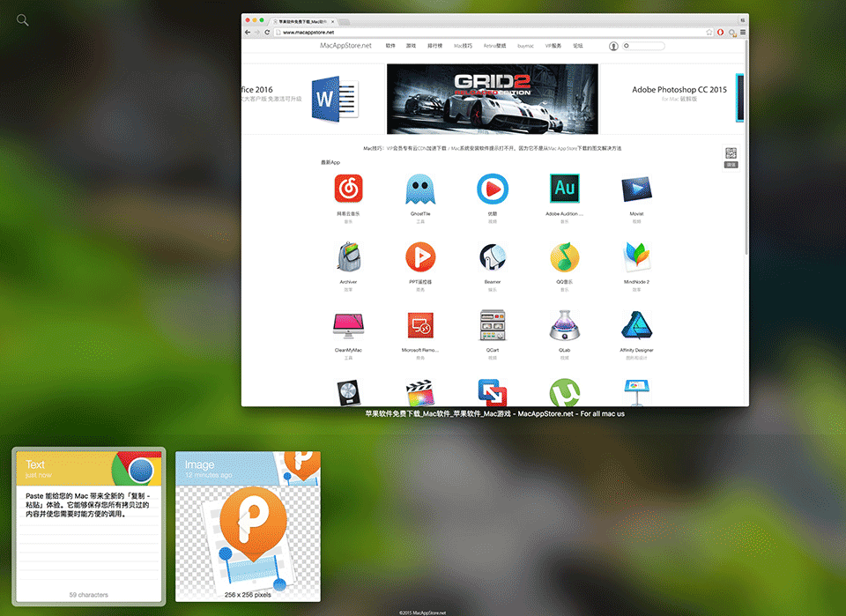
Task: Click the GhostTile ghost icon
Action: tap(419, 189)
